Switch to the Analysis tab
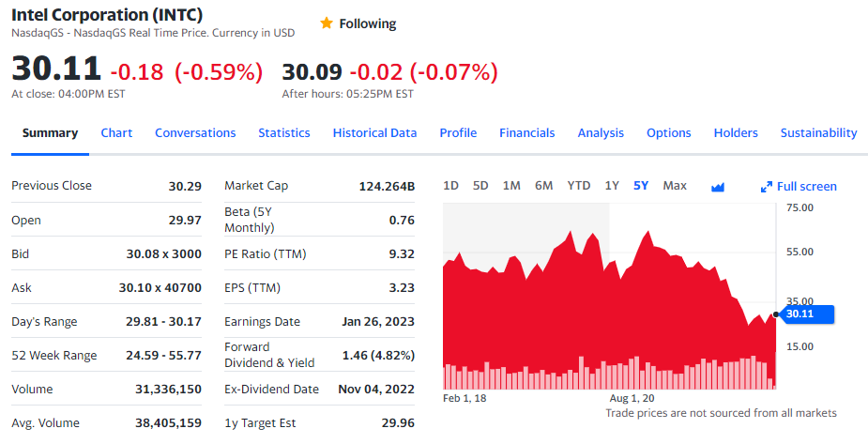868x444 pixels. pyautogui.click(x=601, y=133)
